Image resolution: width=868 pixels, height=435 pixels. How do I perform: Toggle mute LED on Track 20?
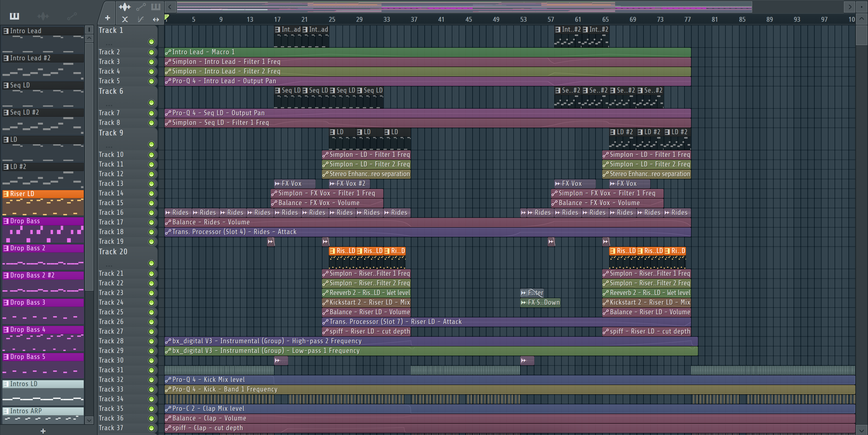coord(151,263)
